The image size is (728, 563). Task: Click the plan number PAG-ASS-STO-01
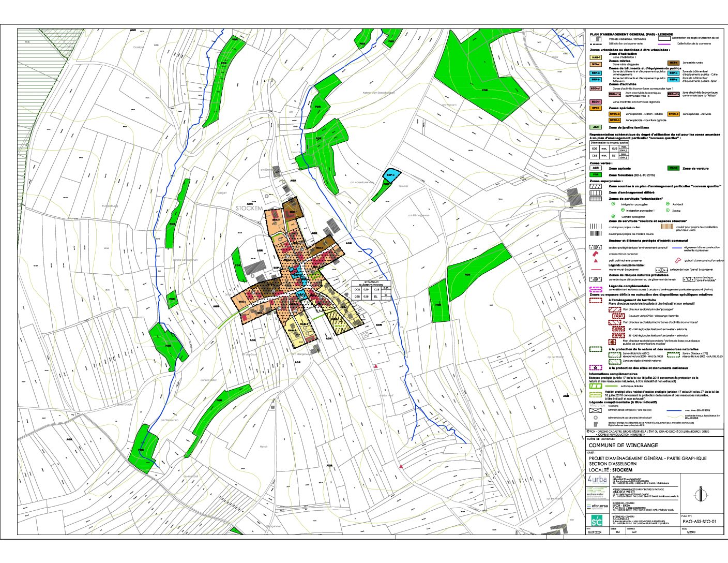699,522
